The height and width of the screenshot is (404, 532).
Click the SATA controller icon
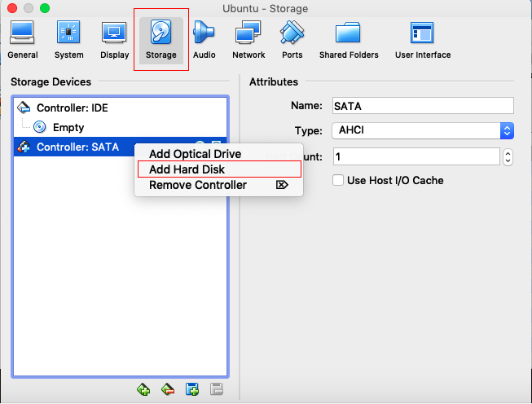[x=24, y=147]
